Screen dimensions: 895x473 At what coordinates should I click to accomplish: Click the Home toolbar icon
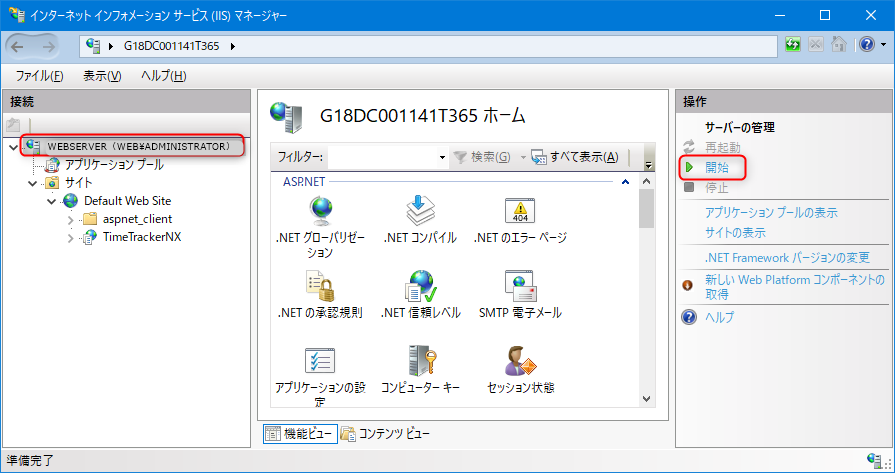(x=838, y=45)
